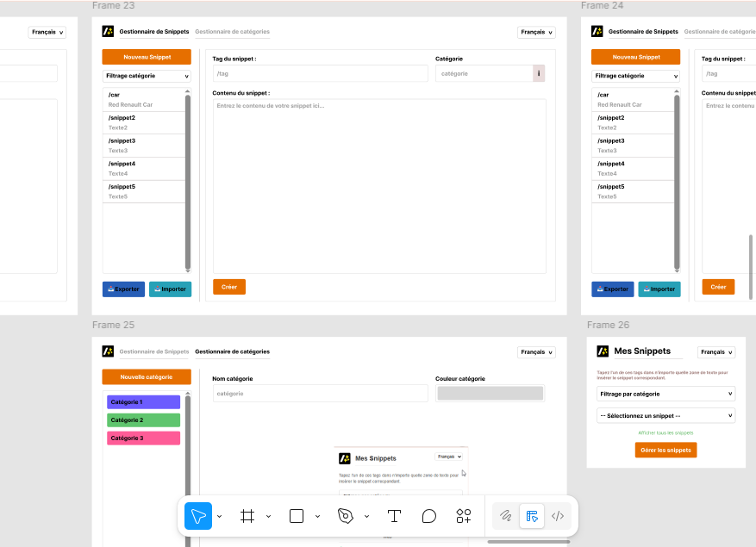756x547 pixels.
Task: Click the info icon beside Catégorie in Frame 23
Action: (539, 74)
